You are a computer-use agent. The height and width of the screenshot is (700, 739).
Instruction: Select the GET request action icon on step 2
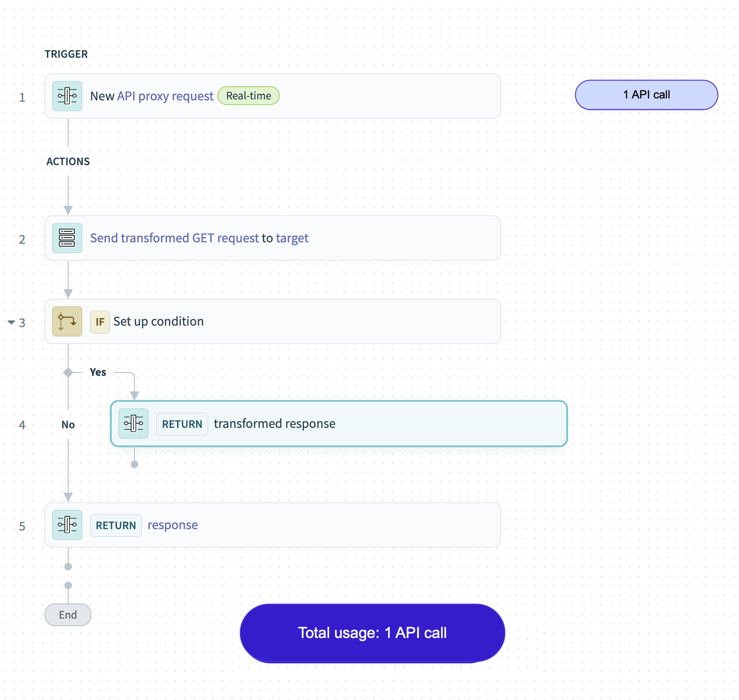coord(67,238)
